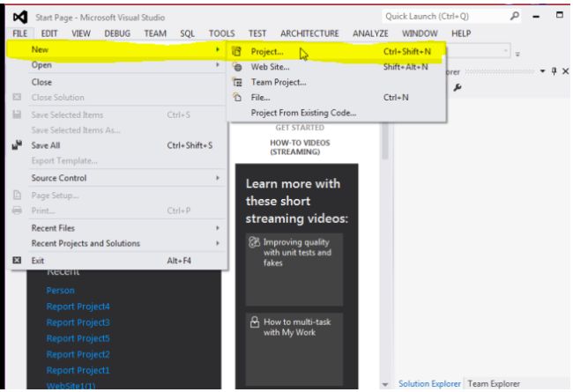Click the Exit icon in File menu
The width and height of the screenshot is (573, 392).
(17, 260)
